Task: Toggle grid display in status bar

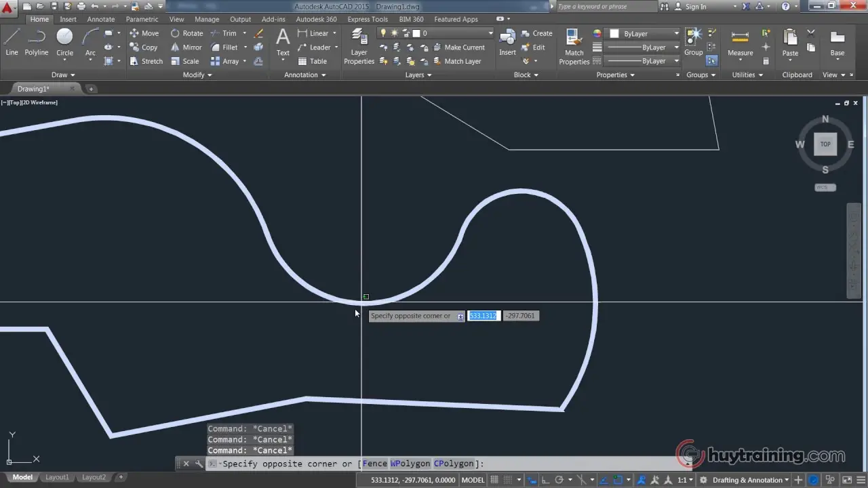Action: pyautogui.click(x=494, y=480)
